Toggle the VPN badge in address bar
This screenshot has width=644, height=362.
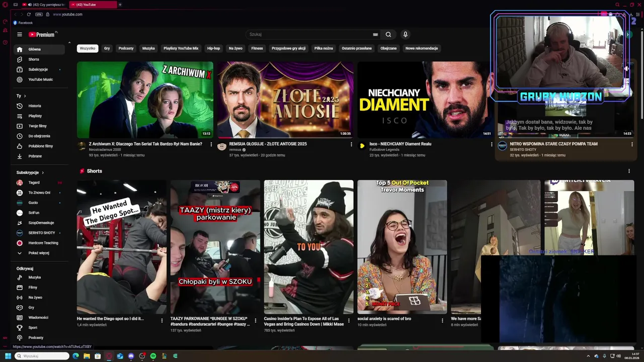(x=39, y=15)
